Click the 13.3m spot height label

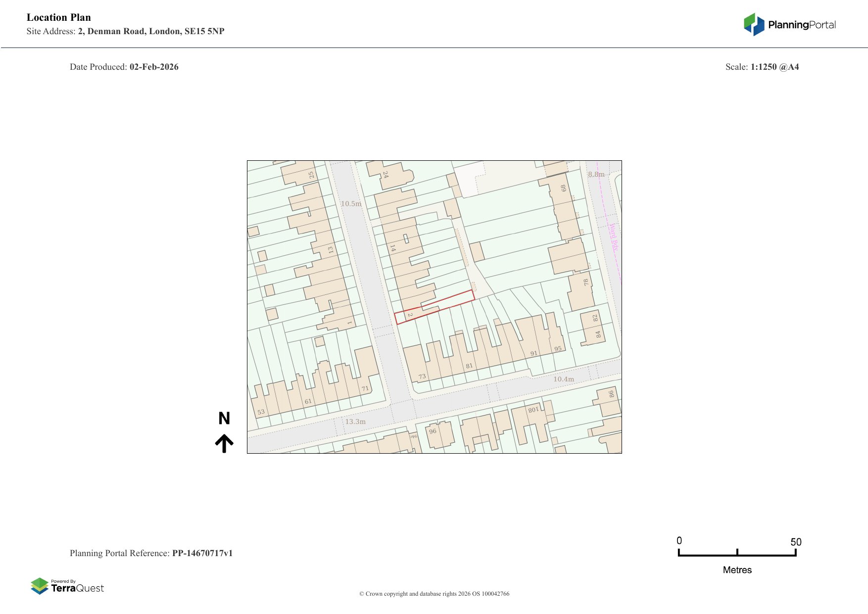coord(355,422)
